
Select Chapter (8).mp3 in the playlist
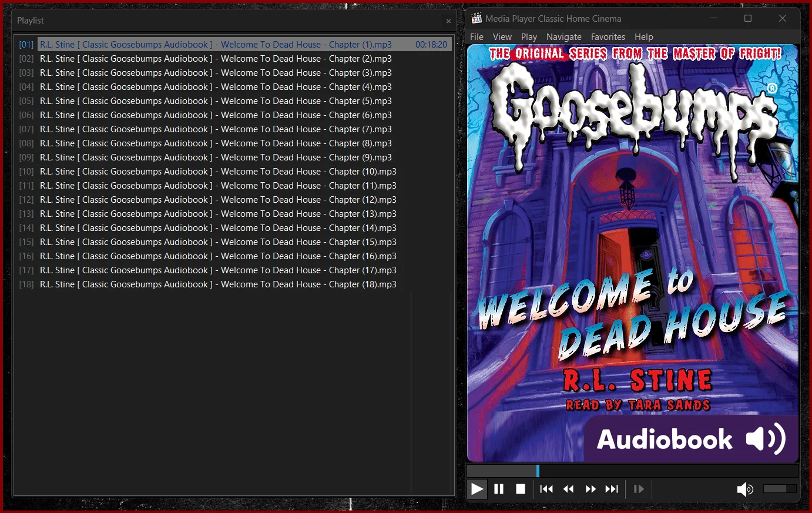[x=216, y=143]
